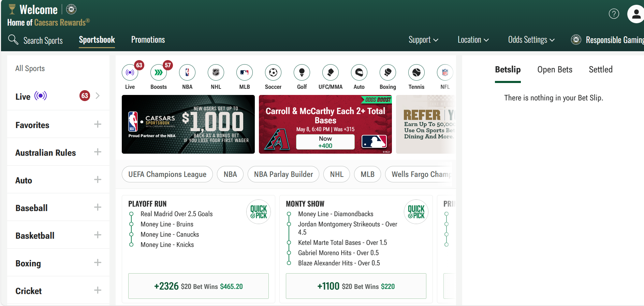Expand Australian Rules with the plus icon
The width and height of the screenshot is (644, 306).
point(98,152)
